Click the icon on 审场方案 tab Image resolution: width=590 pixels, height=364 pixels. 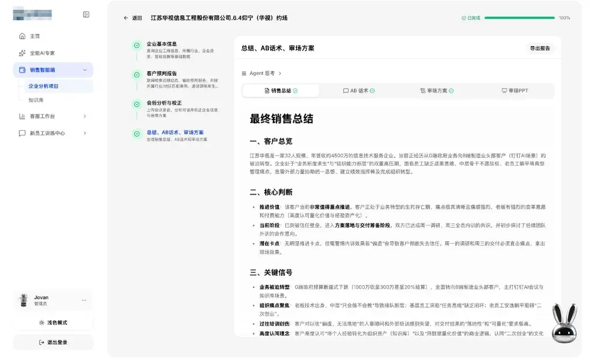(423, 90)
